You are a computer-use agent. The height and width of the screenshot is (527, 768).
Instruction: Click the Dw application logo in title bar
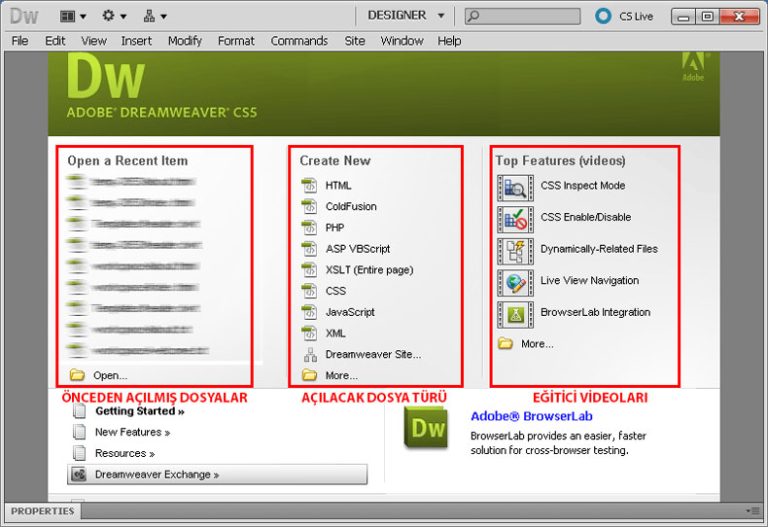pyautogui.click(x=24, y=16)
